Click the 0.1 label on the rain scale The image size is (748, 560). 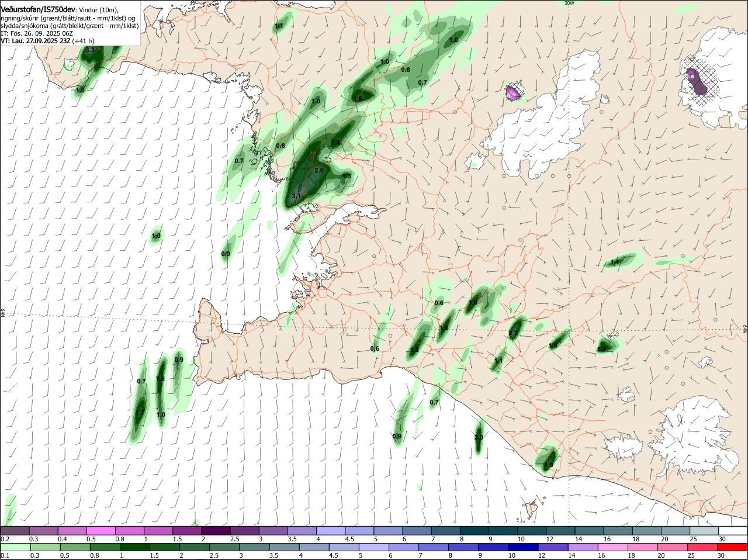tap(5, 556)
